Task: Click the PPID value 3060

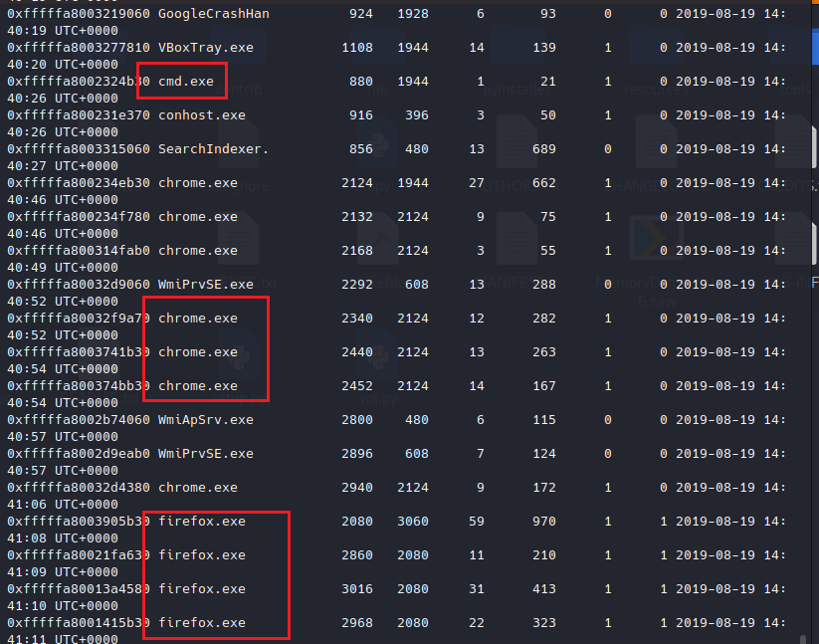Action: (413, 522)
